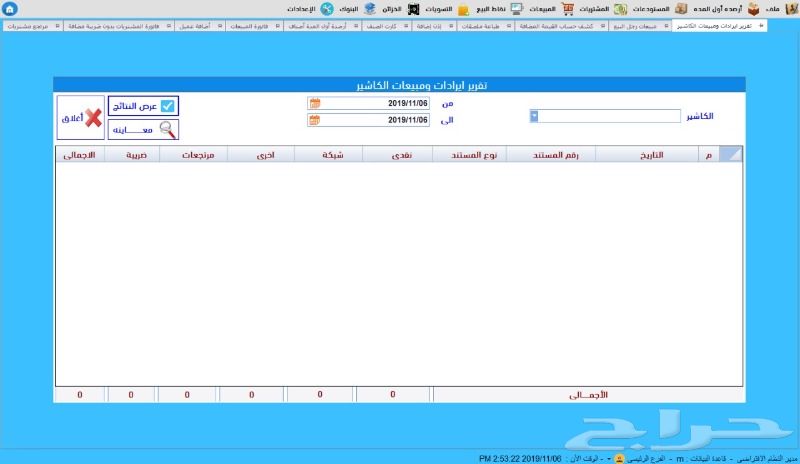
Task: Click الفرع الرئيسي in the status bar
Action: tap(646, 458)
